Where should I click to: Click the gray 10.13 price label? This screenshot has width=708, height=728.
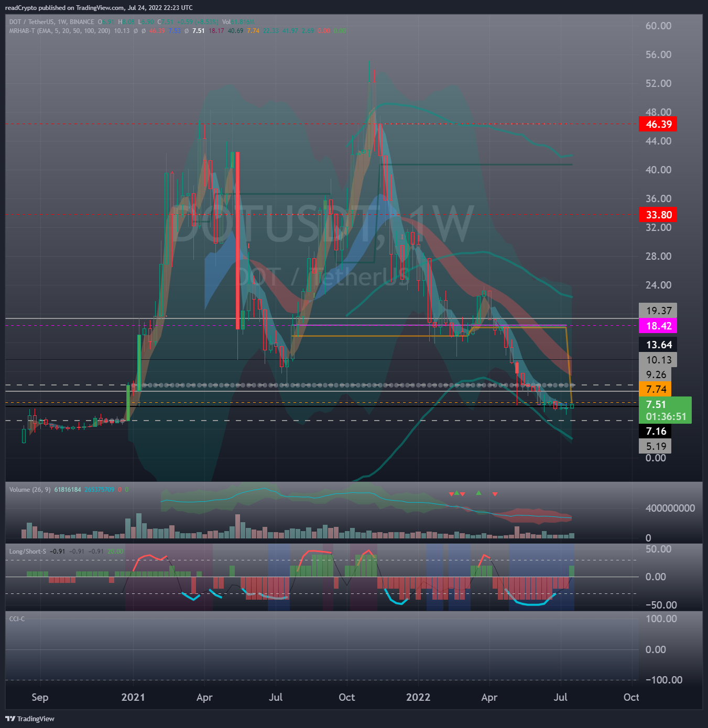click(x=658, y=360)
